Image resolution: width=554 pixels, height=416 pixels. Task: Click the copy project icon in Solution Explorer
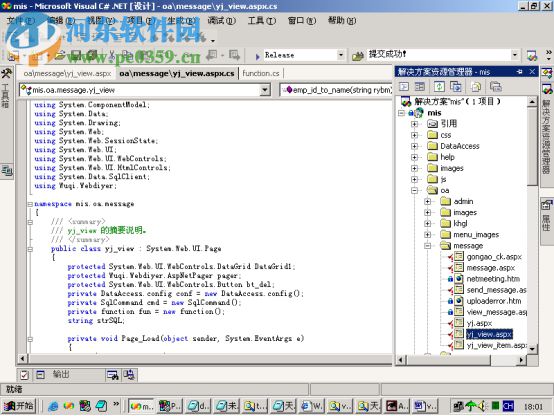[x=455, y=87]
